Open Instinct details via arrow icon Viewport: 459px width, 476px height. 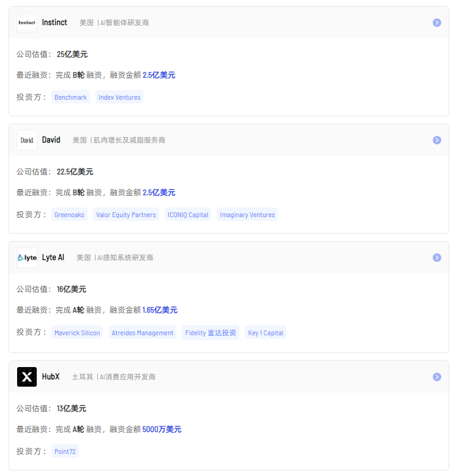click(437, 23)
